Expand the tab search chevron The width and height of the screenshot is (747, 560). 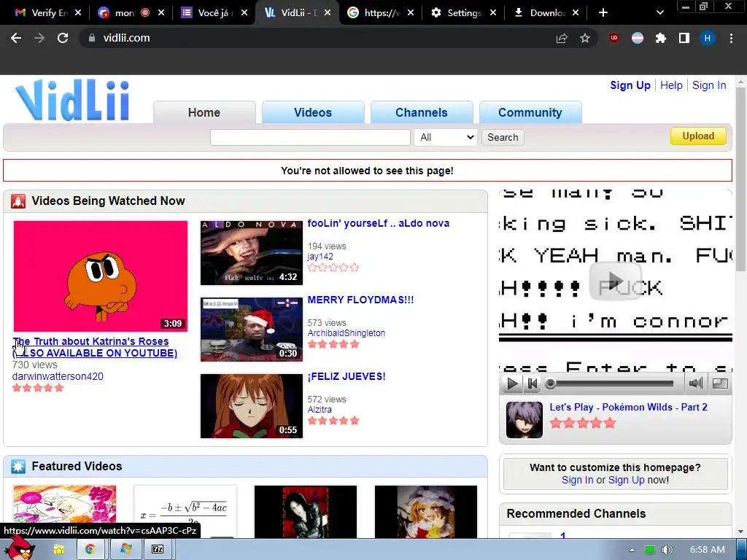[659, 13]
